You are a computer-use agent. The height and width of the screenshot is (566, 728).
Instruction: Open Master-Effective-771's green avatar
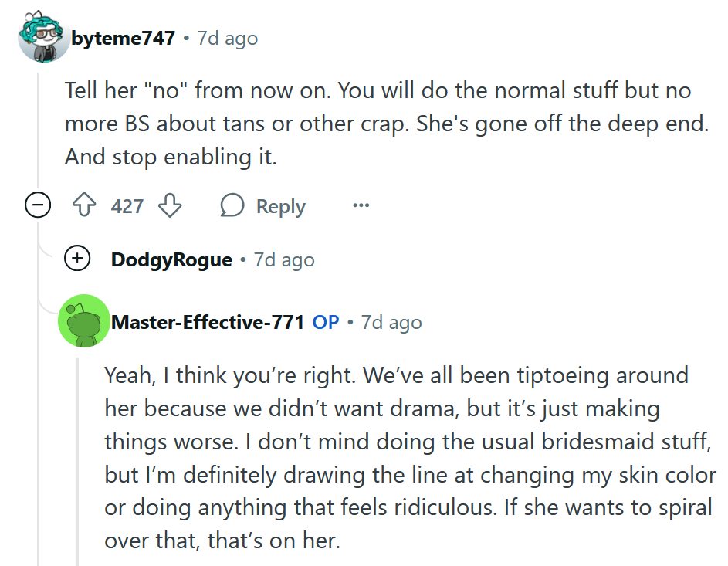pyautogui.click(x=83, y=321)
